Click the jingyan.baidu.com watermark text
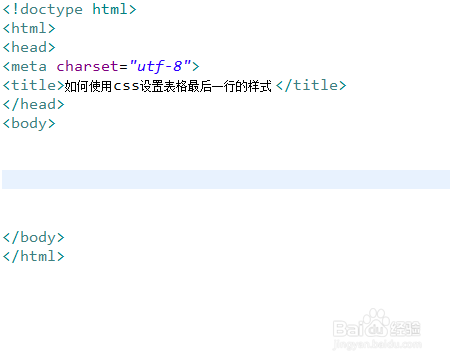This screenshot has width=450, height=362. [x=377, y=344]
